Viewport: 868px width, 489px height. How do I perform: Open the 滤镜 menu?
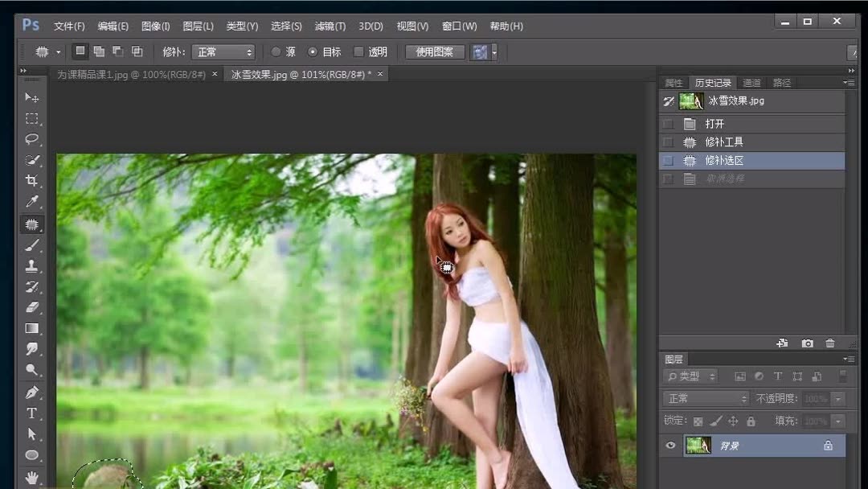coord(329,26)
